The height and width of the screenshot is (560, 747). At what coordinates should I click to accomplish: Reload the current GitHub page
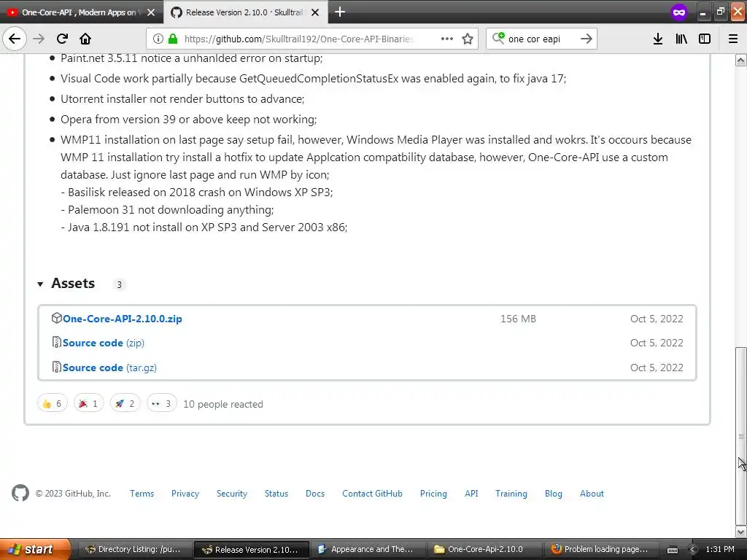63,39
